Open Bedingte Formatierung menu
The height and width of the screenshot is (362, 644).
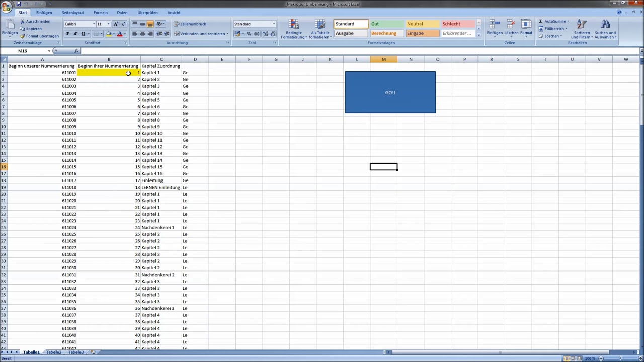coord(294,29)
